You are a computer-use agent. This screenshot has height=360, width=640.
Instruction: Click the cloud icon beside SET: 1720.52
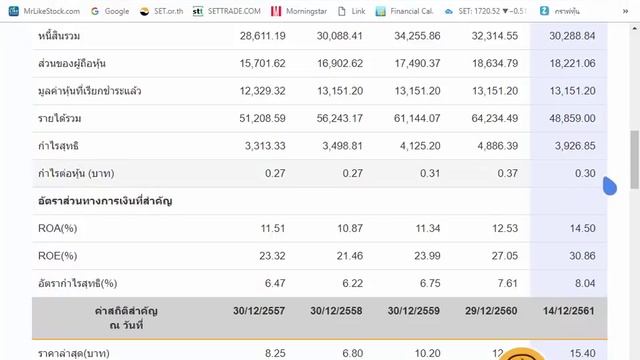pos(449,11)
